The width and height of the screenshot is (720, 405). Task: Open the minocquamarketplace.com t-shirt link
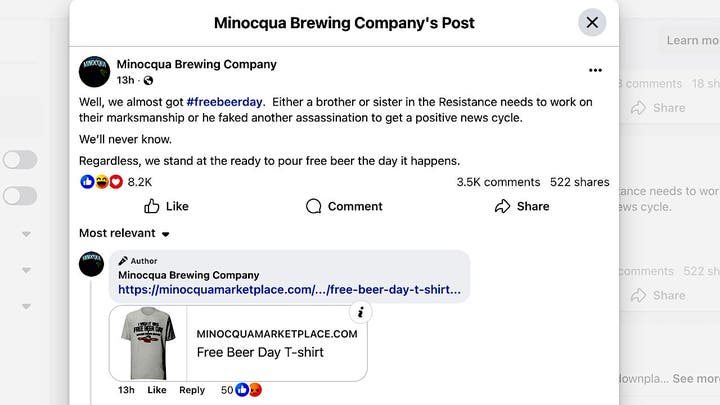[289, 290]
